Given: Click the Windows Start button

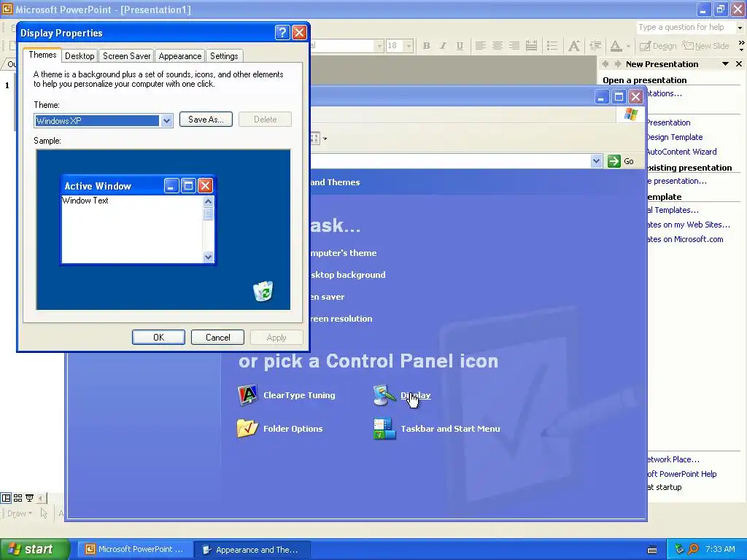Looking at the screenshot, I should [x=34, y=549].
